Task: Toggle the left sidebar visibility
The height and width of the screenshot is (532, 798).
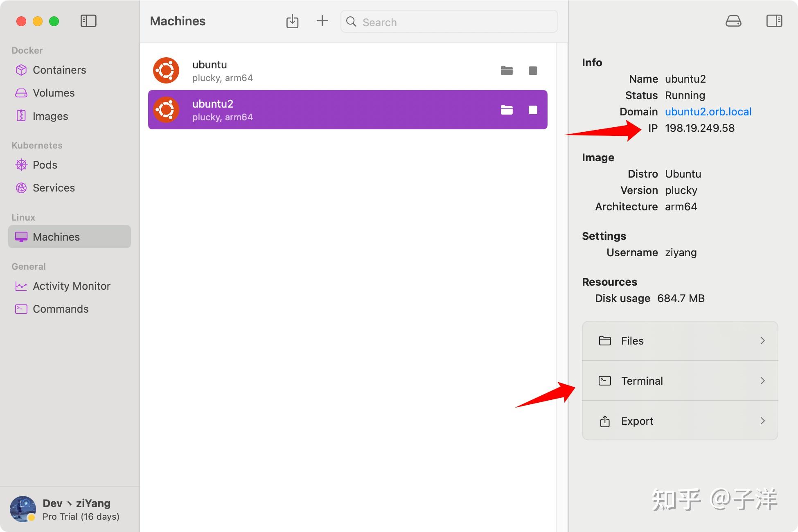Action: click(x=88, y=21)
